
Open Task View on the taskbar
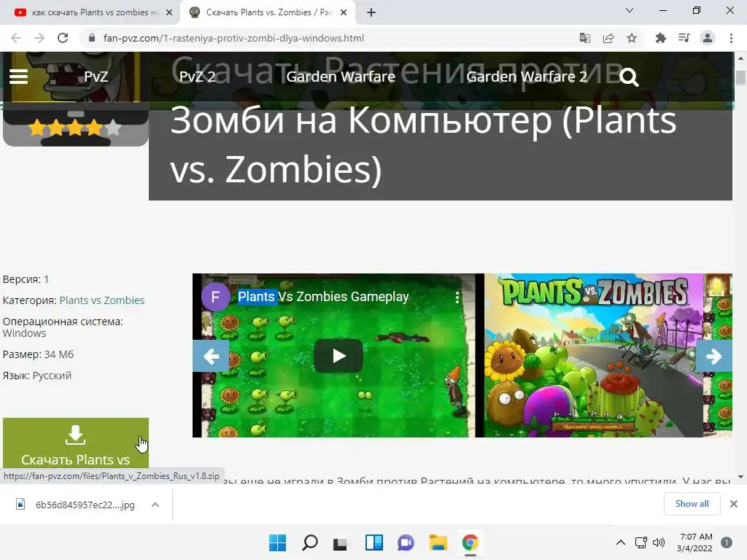(341, 542)
